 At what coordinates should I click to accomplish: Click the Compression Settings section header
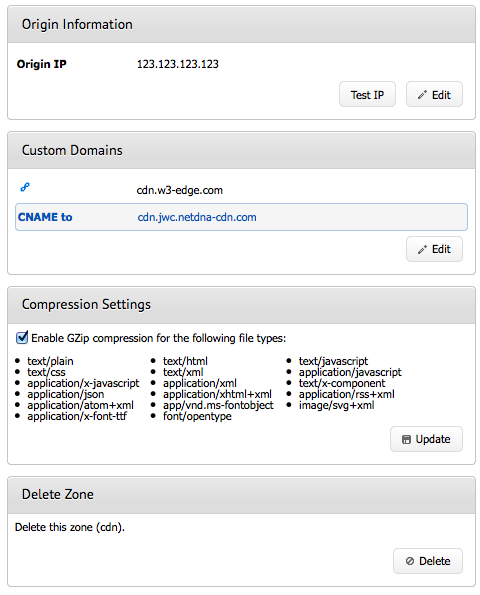pyautogui.click(x=241, y=304)
